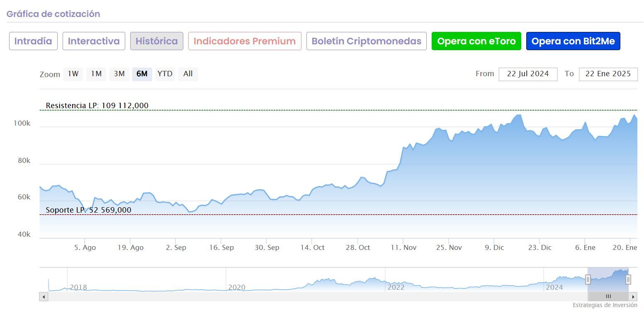Viewport: 644px width, 310px height.
Task: Select the 3M zoom range
Action: point(119,74)
